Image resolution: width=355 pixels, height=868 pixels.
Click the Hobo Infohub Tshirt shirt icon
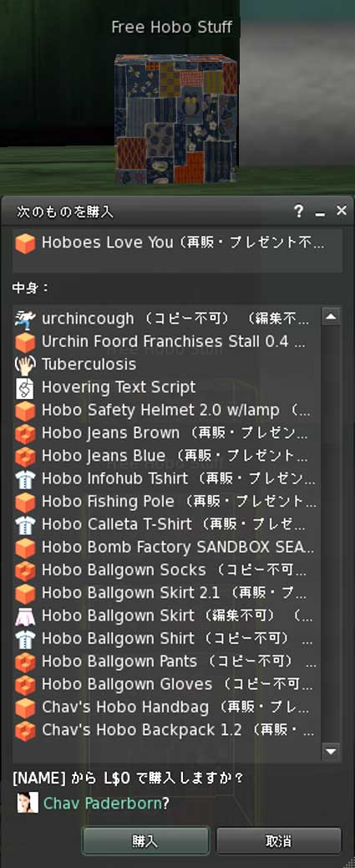(x=25, y=479)
